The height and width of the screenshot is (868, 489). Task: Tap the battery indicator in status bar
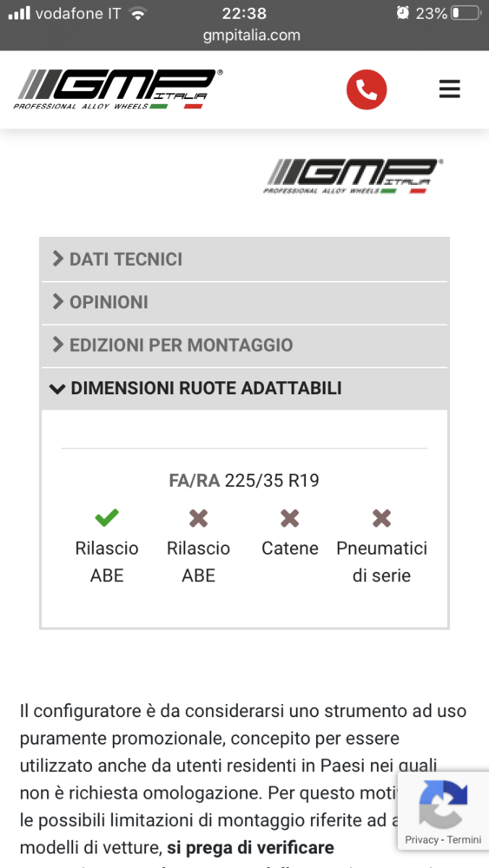pos(466,13)
